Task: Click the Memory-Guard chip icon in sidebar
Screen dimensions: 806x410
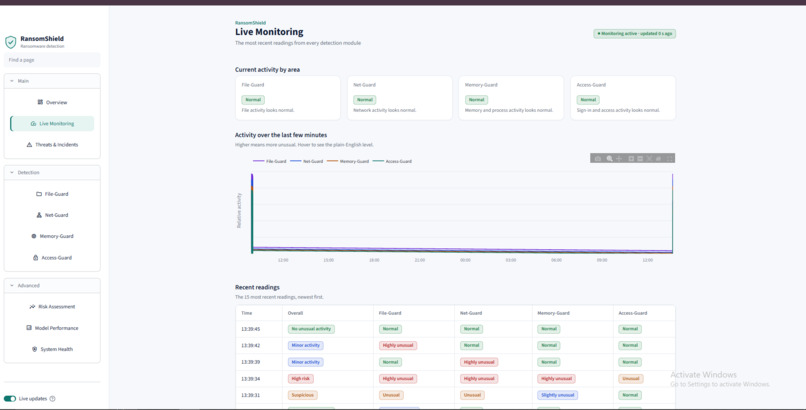Action: [34, 236]
